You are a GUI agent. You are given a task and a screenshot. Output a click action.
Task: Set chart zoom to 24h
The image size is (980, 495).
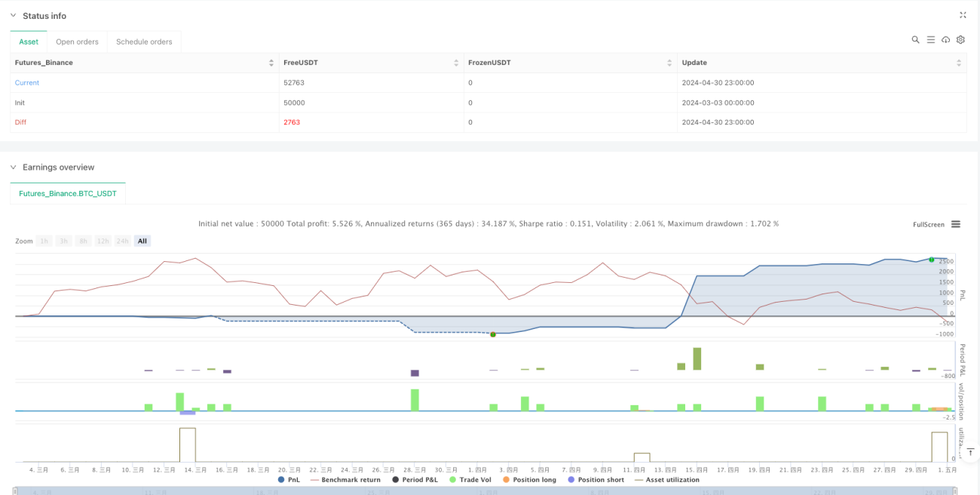pyautogui.click(x=124, y=241)
